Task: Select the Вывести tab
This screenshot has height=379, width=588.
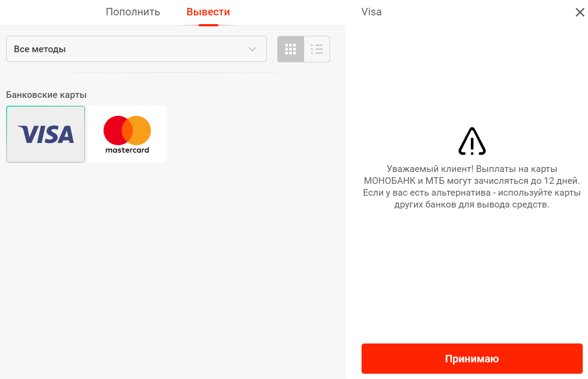Action: pos(208,12)
